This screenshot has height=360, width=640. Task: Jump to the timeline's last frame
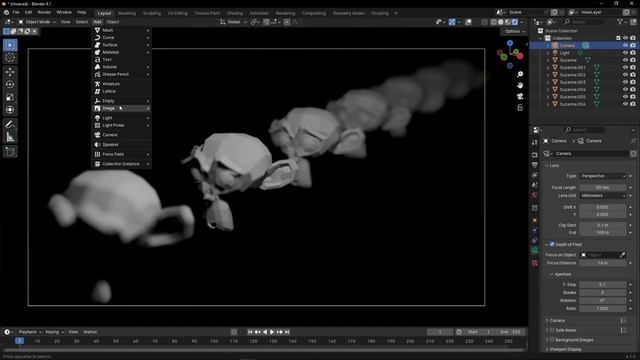tap(287, 332)
